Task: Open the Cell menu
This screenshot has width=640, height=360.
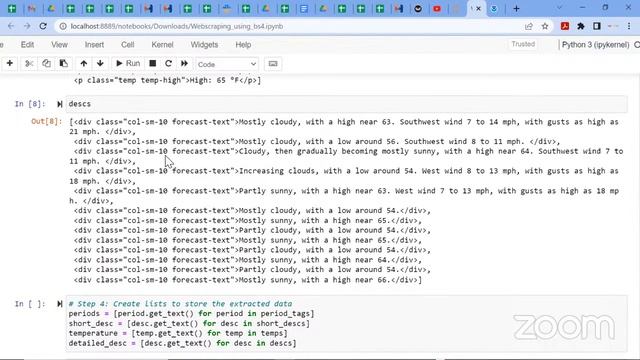Action: point(127,45)
